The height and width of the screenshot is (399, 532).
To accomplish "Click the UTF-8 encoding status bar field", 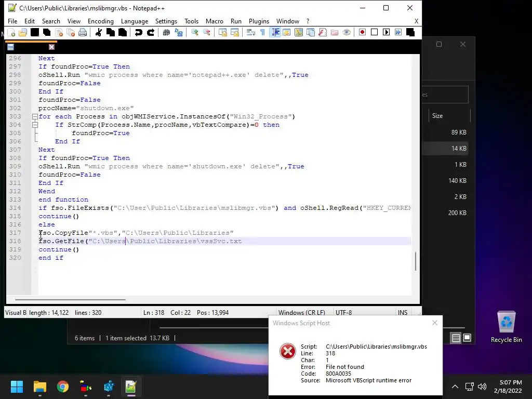I will pyautogui.click(x=344, y=312).
